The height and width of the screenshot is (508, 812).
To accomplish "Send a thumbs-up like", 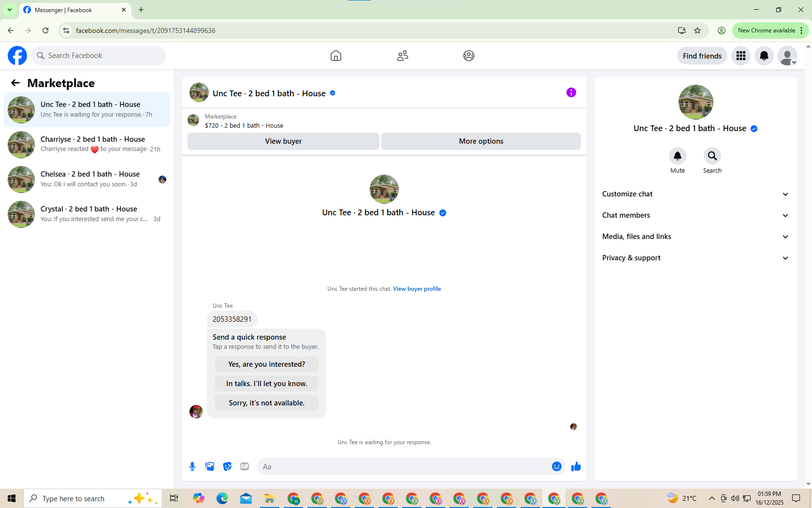I will point(576,466).
